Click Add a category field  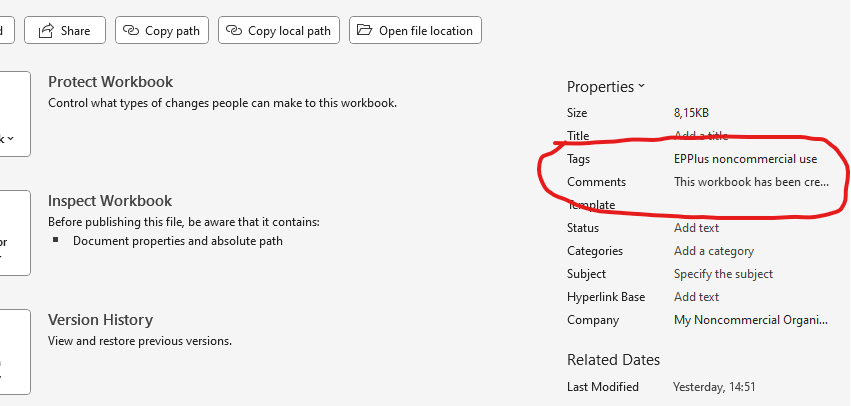coord(714,251)
